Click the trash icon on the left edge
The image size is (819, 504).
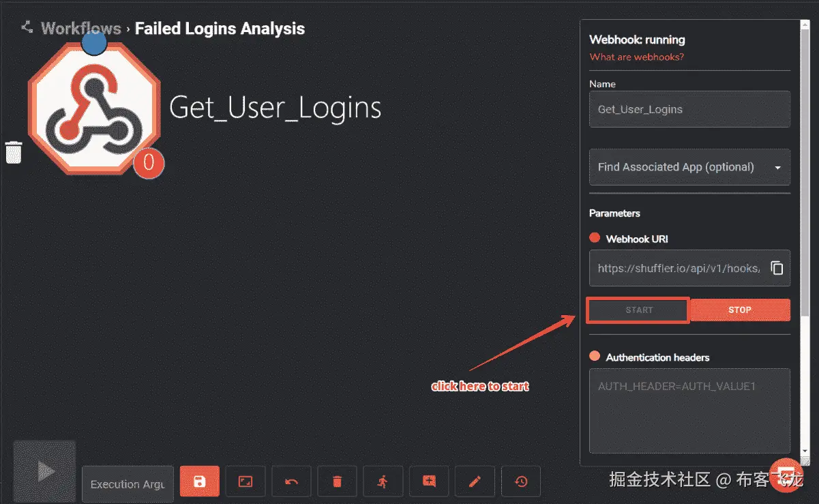(14, 152)
